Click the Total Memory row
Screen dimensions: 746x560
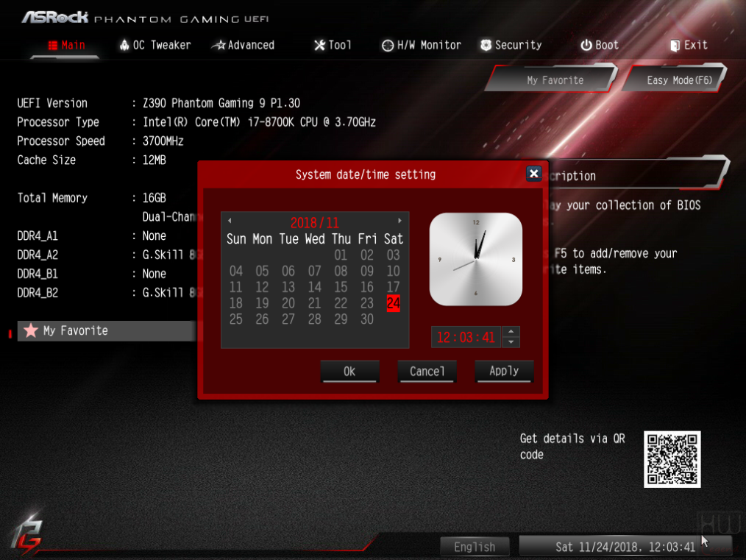[92, 198]
